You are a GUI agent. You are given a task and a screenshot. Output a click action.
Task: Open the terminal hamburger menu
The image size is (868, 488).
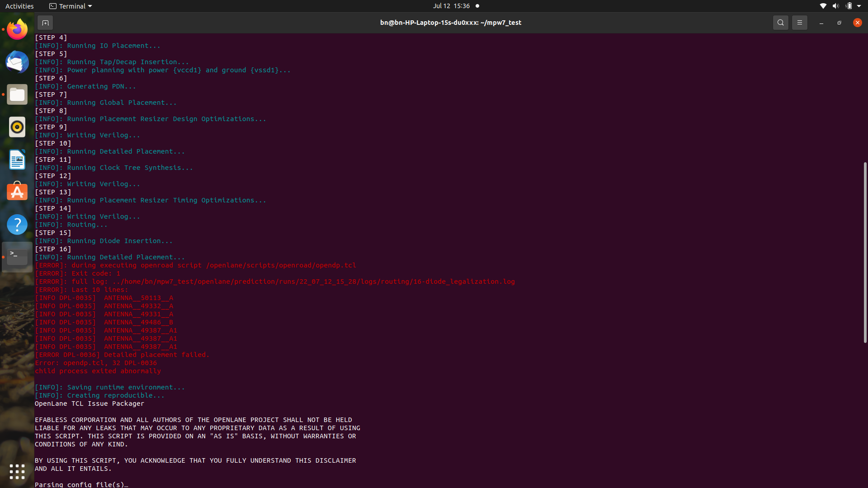pyautogui.click(x=799, y=22)
